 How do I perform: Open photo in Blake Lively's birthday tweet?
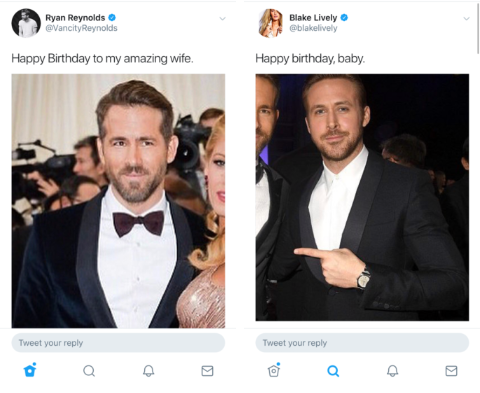tap(362, 197)
